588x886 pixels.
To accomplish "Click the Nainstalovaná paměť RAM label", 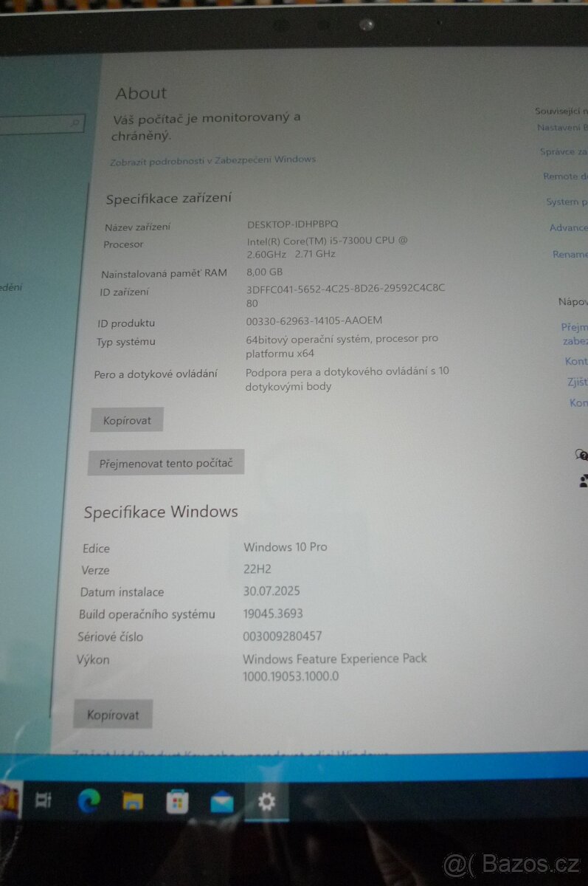I will [164, 274].
